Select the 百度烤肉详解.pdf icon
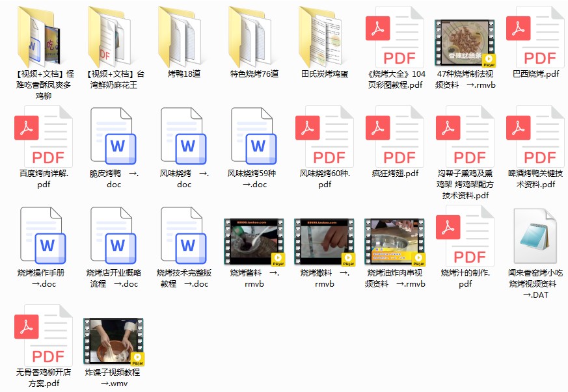 click(x=44, y=136)
